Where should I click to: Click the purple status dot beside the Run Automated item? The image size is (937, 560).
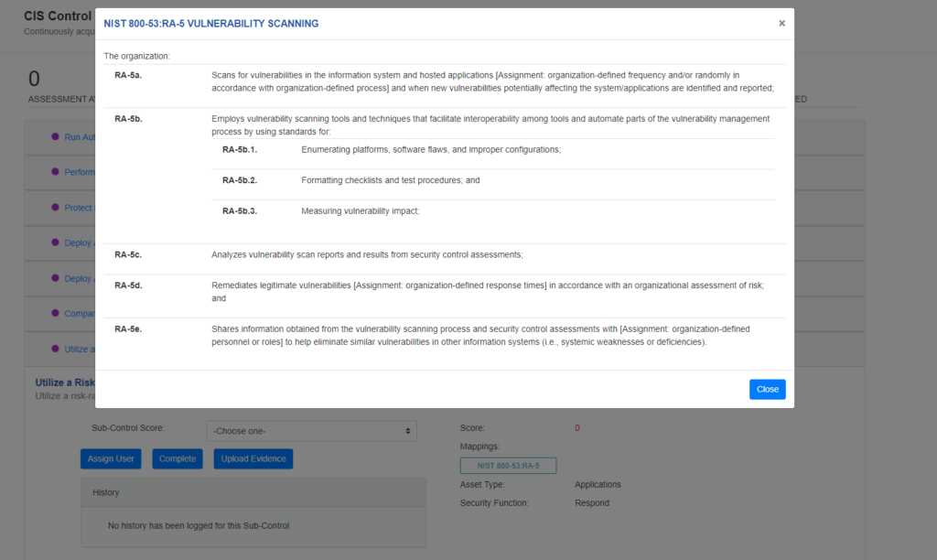coord(56,137)
